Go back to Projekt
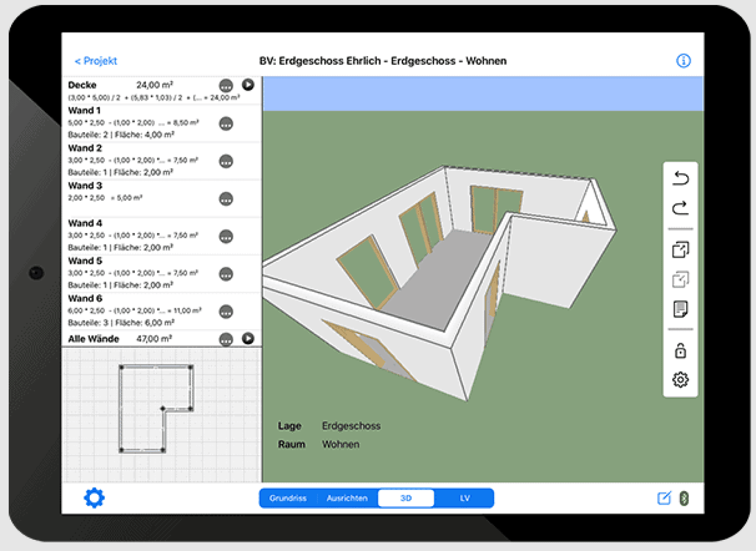The image size is (756, 551). pos(96,61)
